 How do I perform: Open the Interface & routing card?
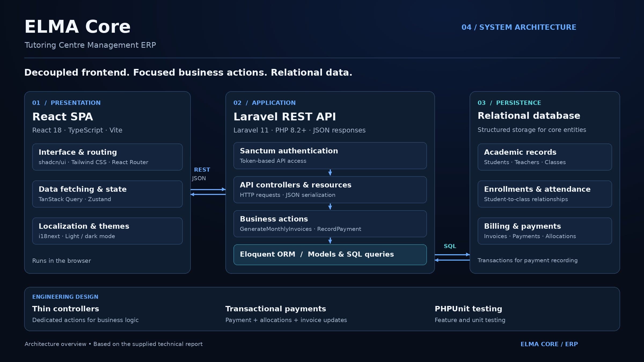coord(107,157)
